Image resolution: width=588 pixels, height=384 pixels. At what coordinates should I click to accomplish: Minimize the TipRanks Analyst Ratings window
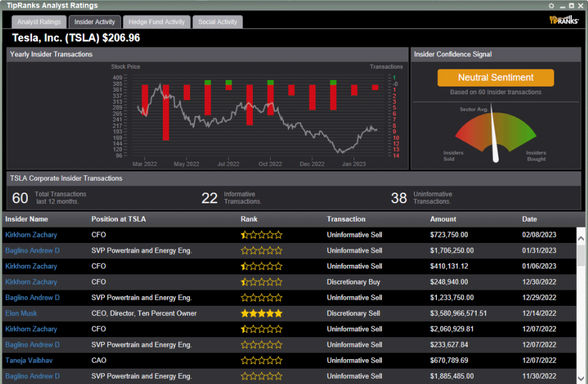point(562,5)
